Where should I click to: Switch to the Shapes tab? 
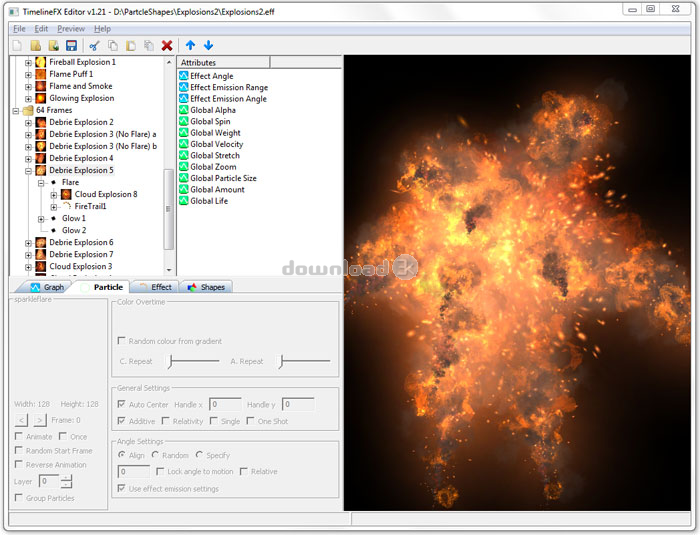coord(206,287)
